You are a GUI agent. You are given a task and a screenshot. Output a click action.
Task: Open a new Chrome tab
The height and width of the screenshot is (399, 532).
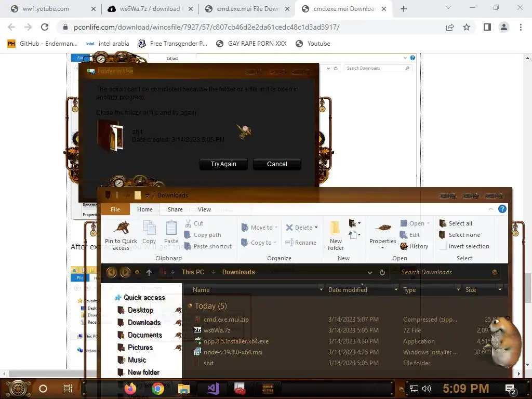pos(403,9)
